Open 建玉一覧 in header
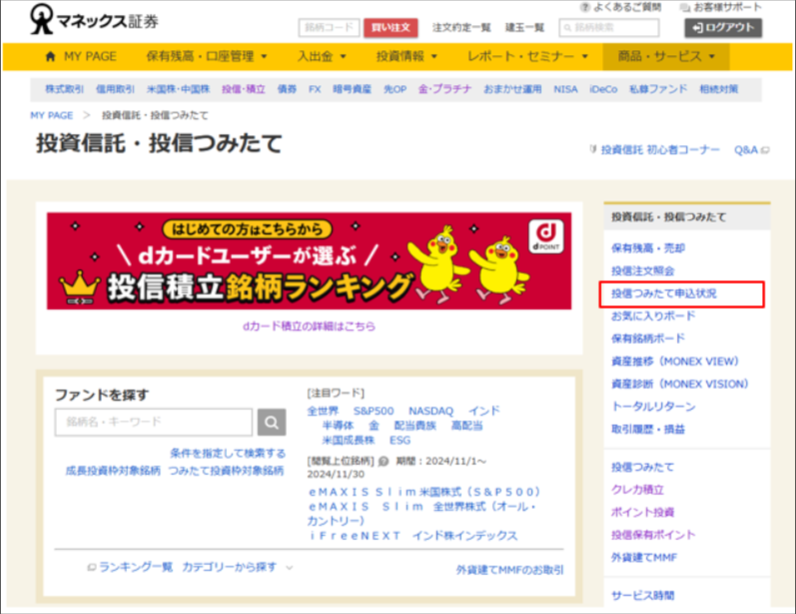The width and height of the screenshot is (796, 614). (525, 27)
